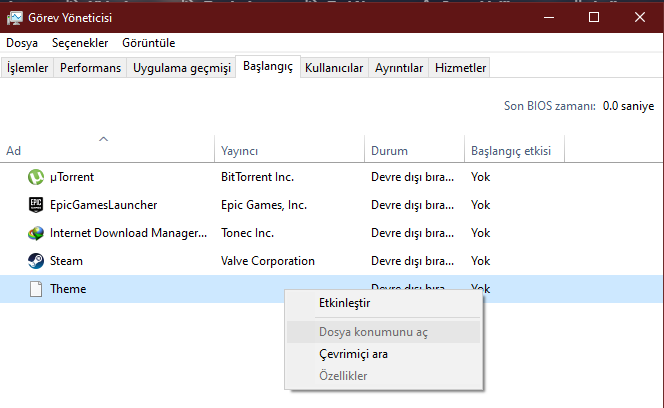This screenshot has height=408, width=664.
Task: Sort by the Yayıncı column header
Action: (x=289, y=151)
